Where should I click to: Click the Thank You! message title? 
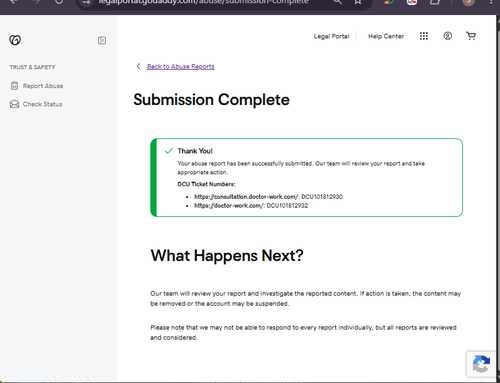(195, 151)
